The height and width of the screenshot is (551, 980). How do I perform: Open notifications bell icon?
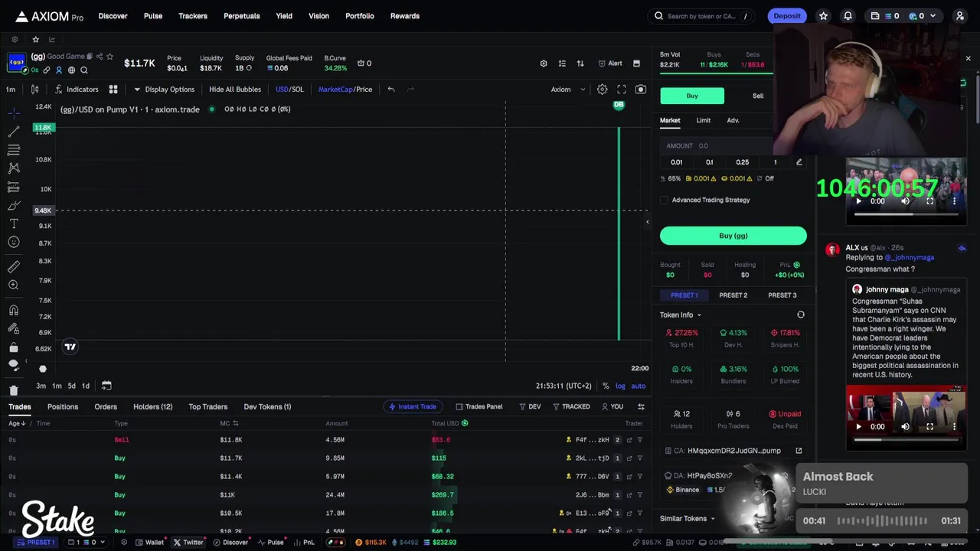[848, 16]
